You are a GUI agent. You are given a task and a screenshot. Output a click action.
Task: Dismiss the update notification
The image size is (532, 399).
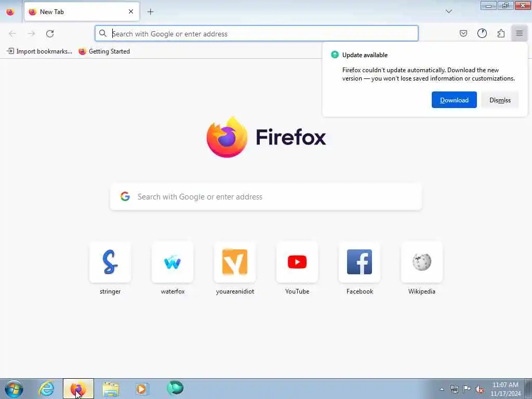point(500,100)
